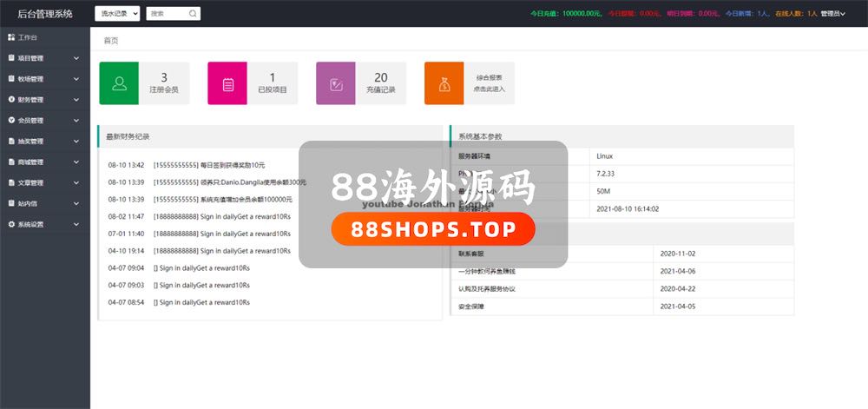Open the 牧场管理 sidebar menu
868x409 pixels.
[x=31, y=79]
